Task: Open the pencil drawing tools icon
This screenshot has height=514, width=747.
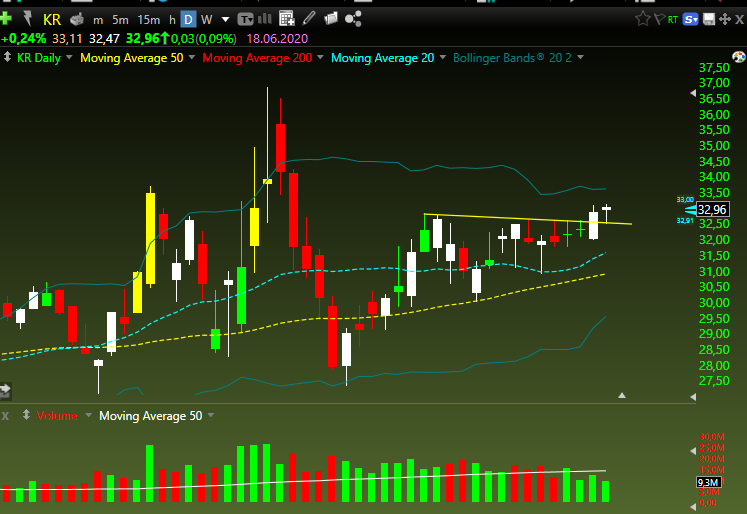Action: pos(309,19)
